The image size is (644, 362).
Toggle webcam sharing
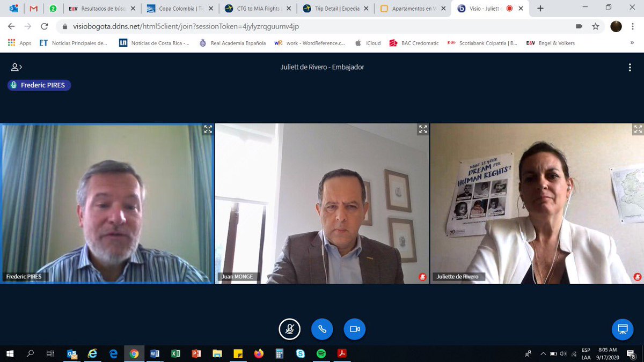coord(355,329)
